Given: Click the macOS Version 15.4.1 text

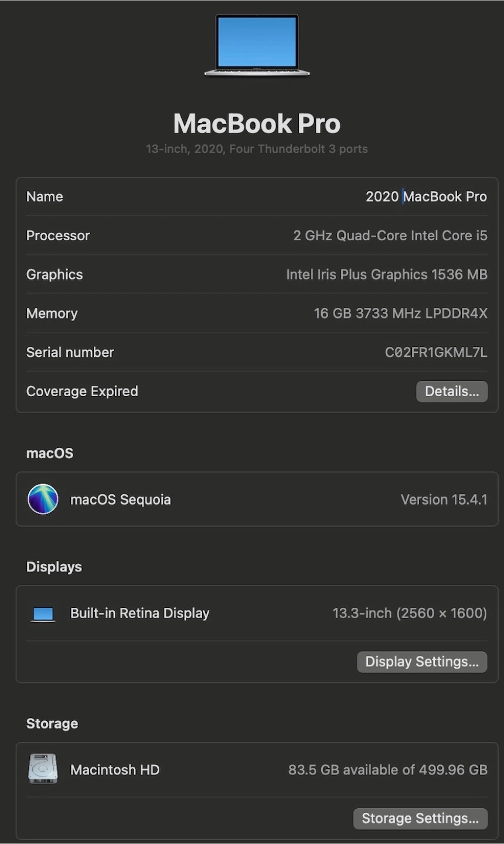Looking at the screenshot, I should click(x=444, y=499).
